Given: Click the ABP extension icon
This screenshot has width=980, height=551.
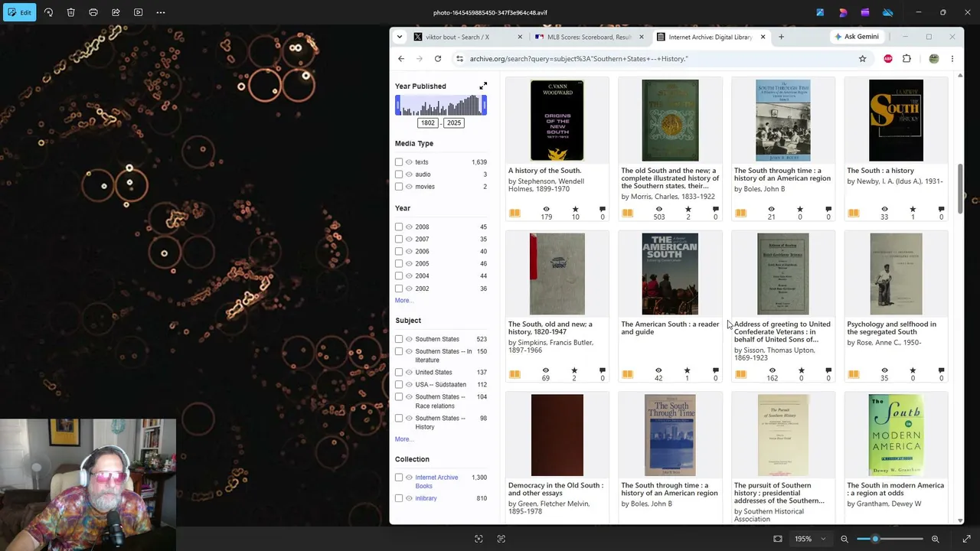Looking at the screenshot, I should point(888,59).
